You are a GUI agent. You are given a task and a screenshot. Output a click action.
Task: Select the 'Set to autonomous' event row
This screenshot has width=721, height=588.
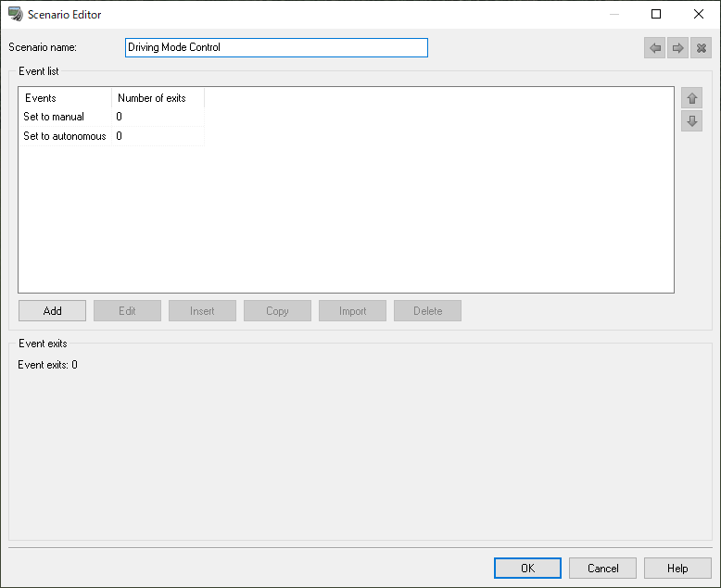[x=112, y=136]
